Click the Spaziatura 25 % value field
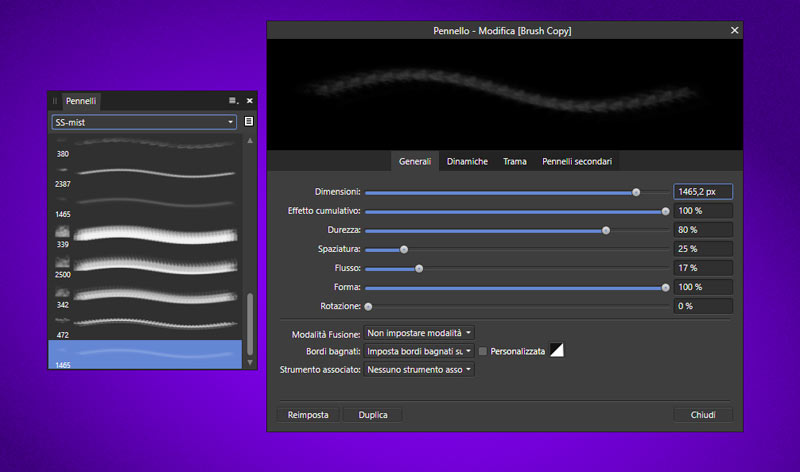The width and height of the screenshot is (800, 472). 703,249
